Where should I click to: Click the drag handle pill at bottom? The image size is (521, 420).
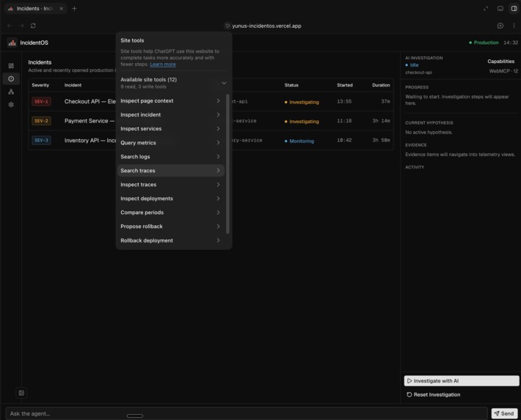[x=135, y=416]
